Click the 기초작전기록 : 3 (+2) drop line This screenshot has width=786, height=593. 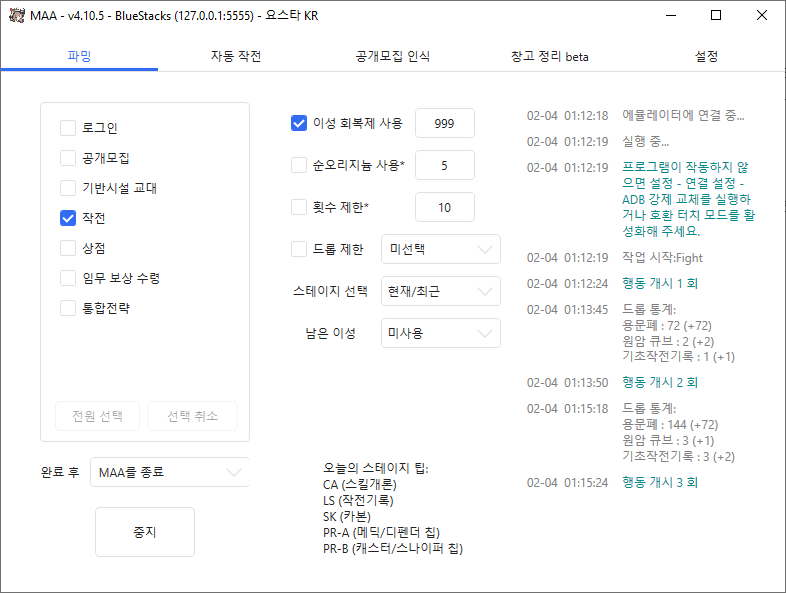pos(678,457)
